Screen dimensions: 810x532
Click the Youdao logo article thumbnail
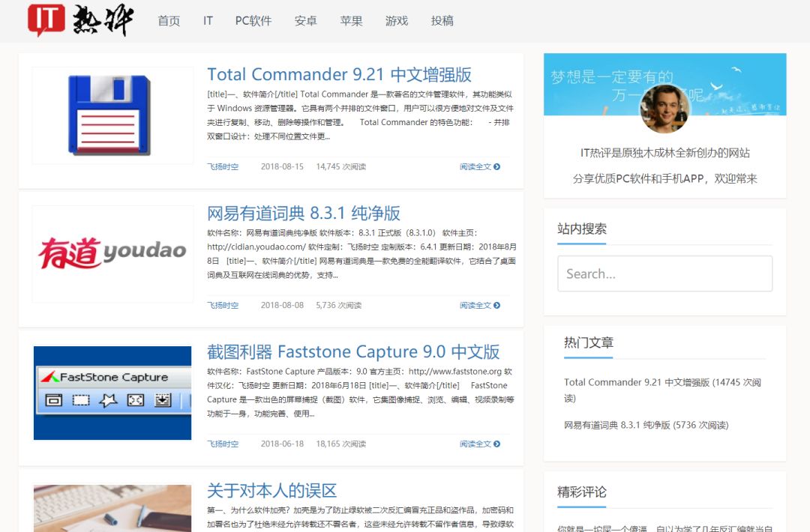(112, 253)
